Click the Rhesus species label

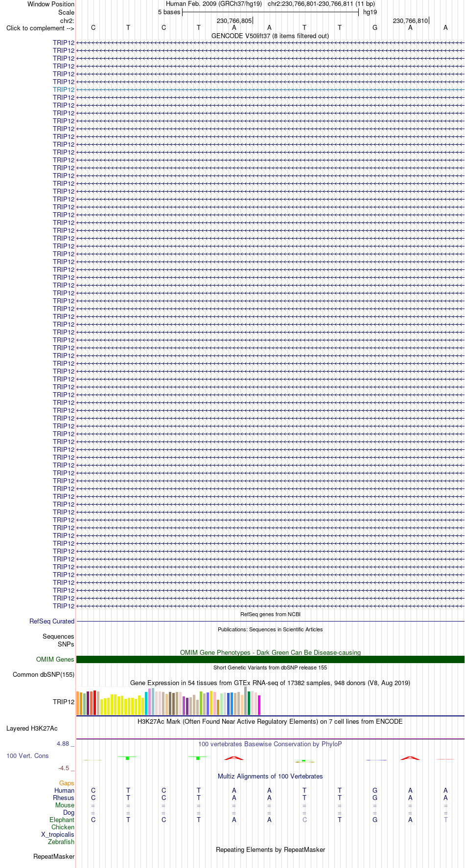coord(64,798)
